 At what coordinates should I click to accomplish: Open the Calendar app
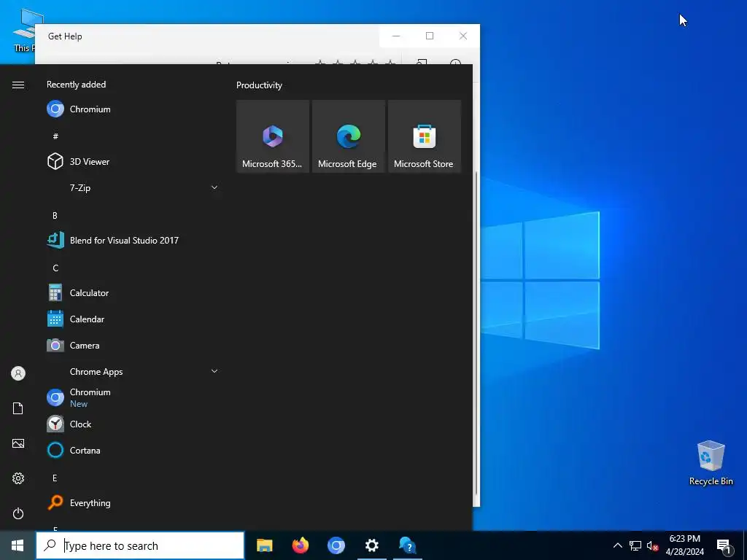[133, 319]
